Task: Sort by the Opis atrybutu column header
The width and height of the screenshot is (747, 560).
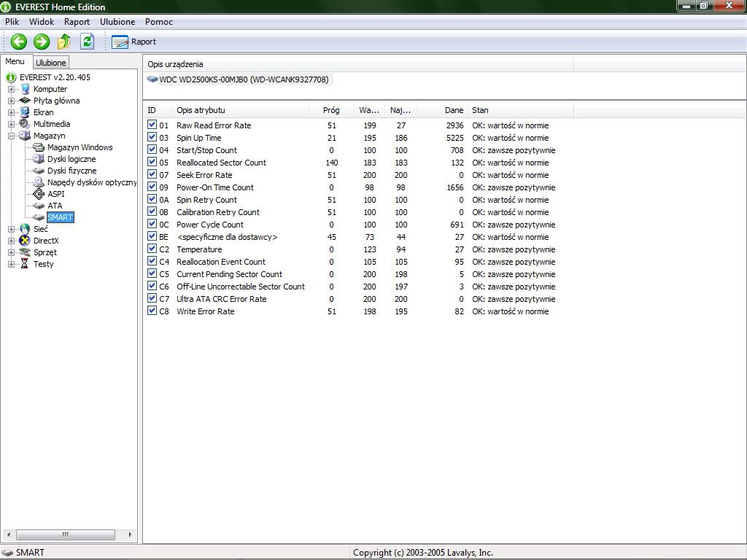Action: point(241,110)
